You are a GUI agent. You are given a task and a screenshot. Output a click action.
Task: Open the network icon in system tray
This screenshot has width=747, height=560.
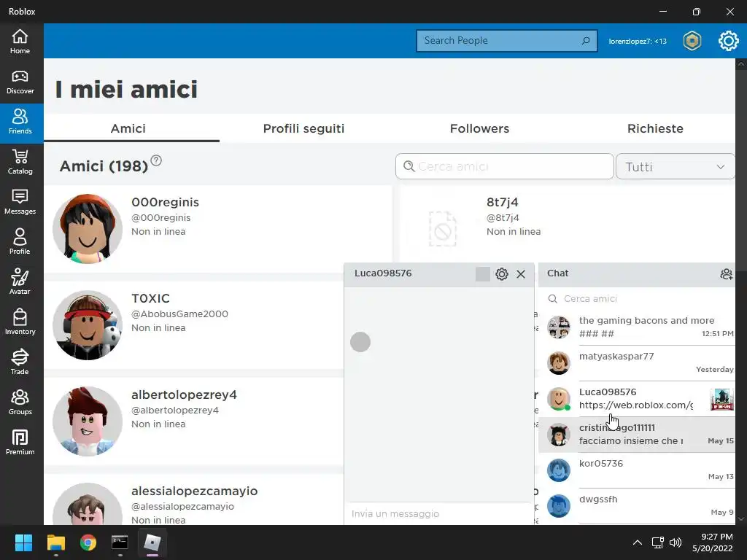pyautogui.click(x=658, y=542)
